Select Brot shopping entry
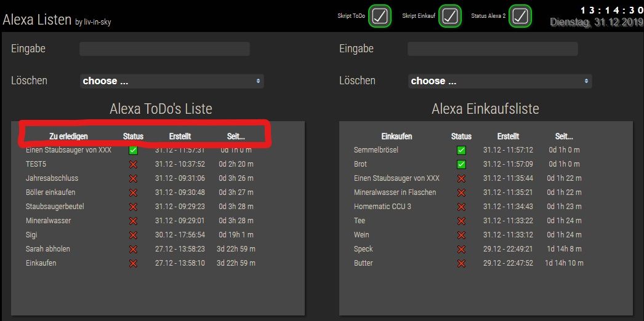Viewport: 644px width, 321px height. 360,164
